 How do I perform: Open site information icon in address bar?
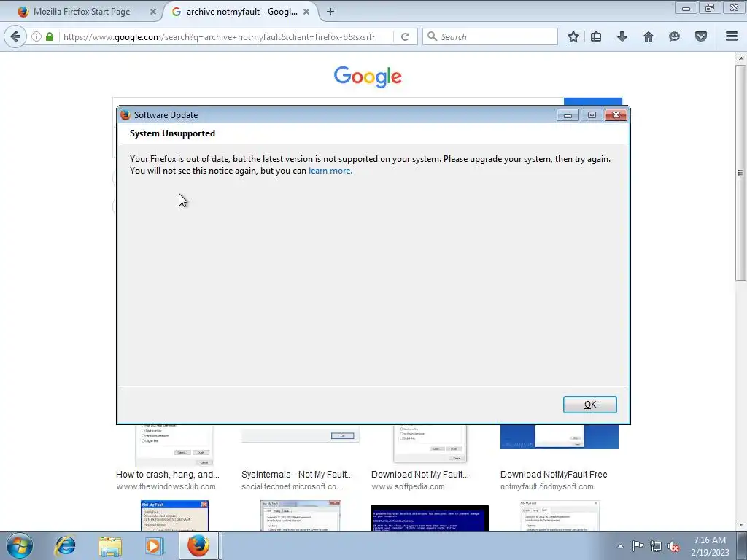click(x=36, y=36)
